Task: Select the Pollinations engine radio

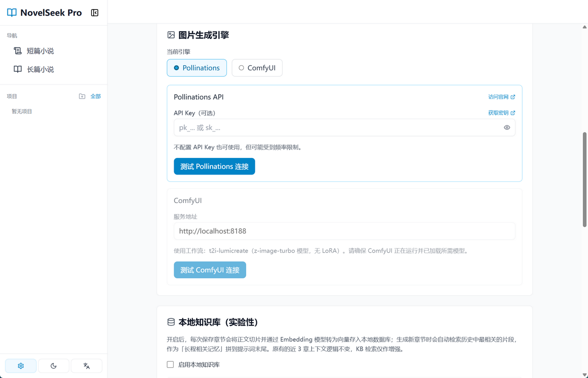Action: point(197,68)
